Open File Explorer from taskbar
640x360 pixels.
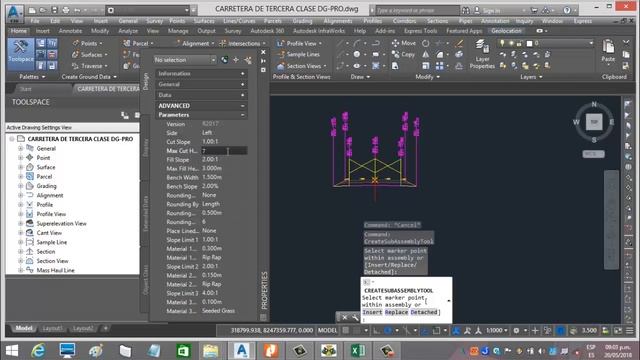pos(210,351)
